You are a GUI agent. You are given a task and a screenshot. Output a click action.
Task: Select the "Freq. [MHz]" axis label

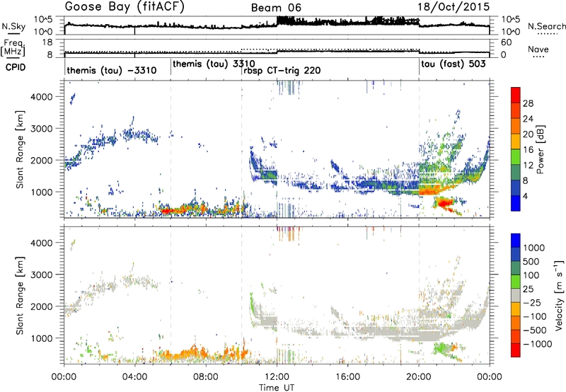13,48
